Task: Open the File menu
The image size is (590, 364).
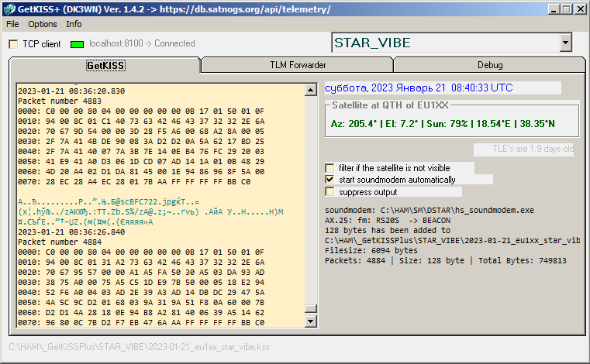Action: [12, 24]
